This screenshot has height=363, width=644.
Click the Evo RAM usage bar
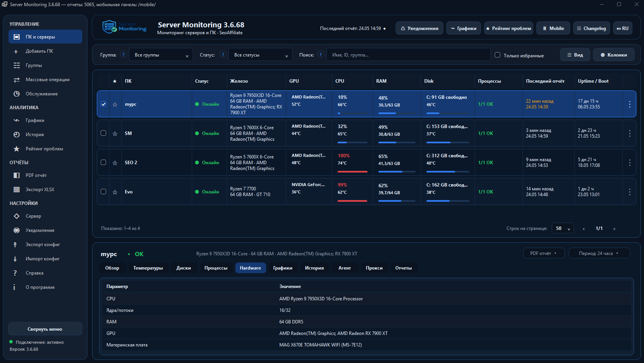point(397,201)
